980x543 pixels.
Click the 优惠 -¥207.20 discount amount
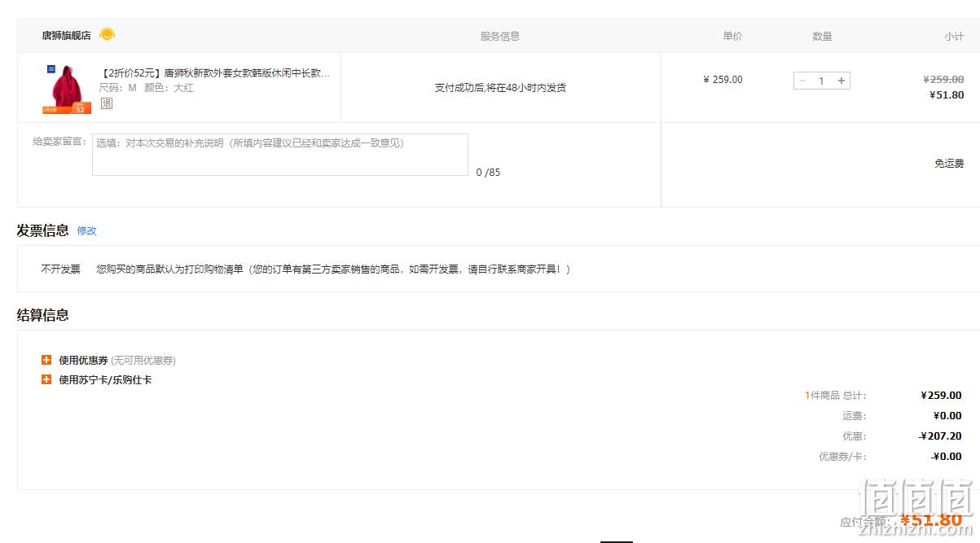[x=940, y=436]
